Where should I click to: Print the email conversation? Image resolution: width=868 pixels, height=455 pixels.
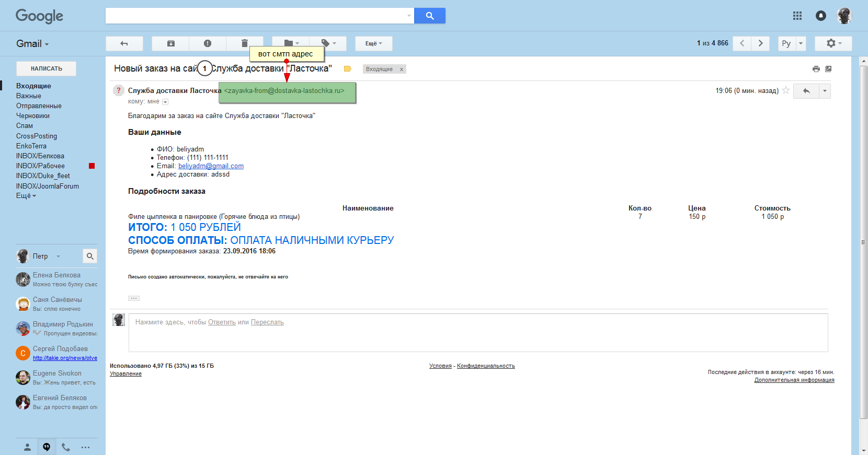pyautogui.click(x=816, y=69)
